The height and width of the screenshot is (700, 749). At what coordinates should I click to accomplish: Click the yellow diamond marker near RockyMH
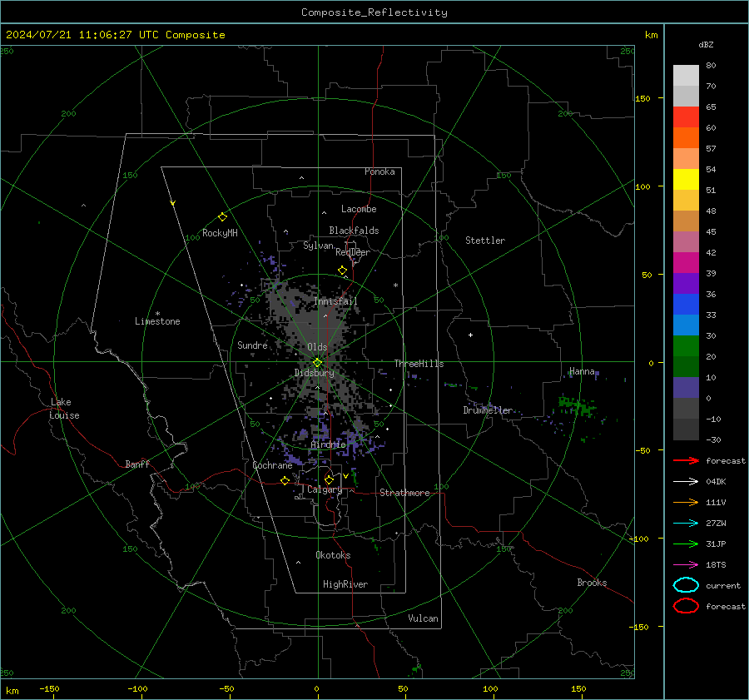pos(222,217)
